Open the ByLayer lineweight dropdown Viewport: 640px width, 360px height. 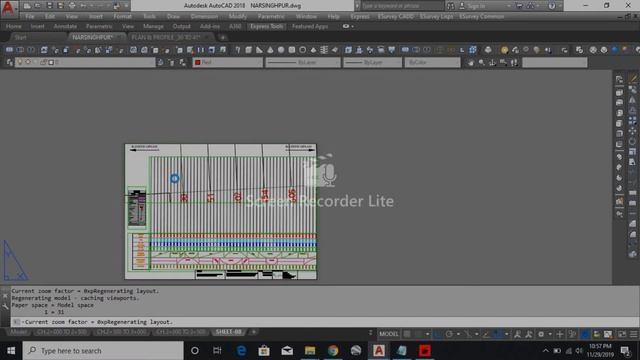point(373,62)
